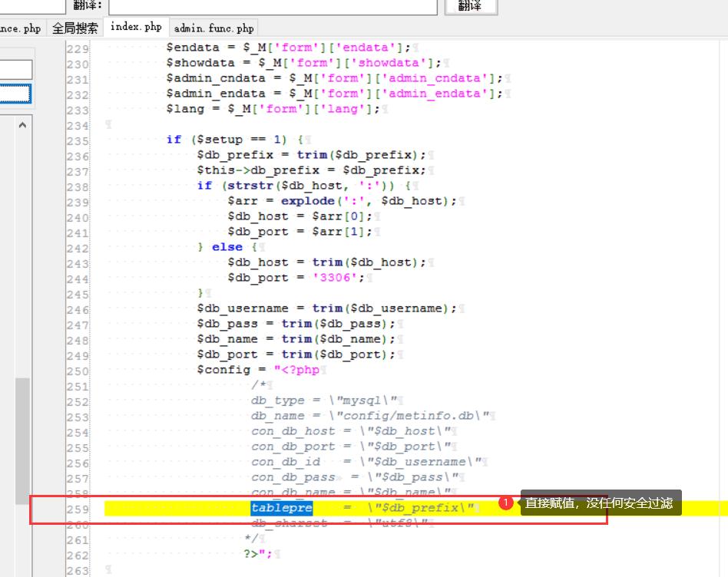Click the highlighted tablepre text on line 259

281,508
